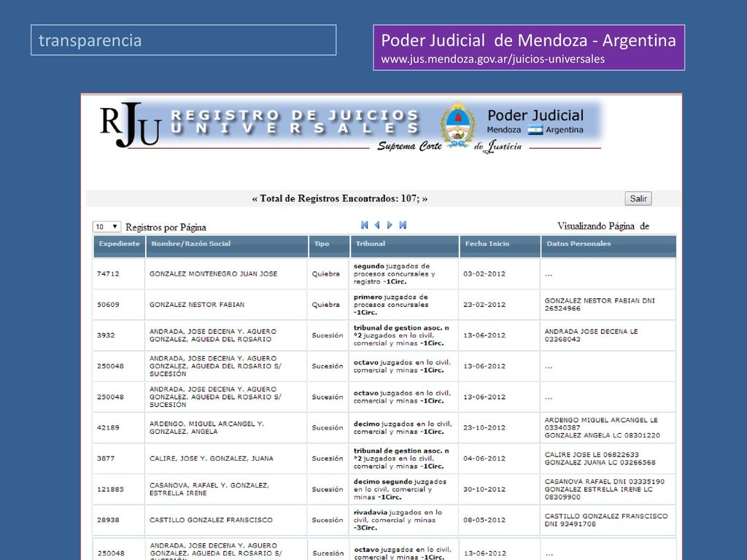This screenshot has width=747, height=560.
Task: Click the Nombre/Razón Social column header
Action: click(x=227, y=246)
